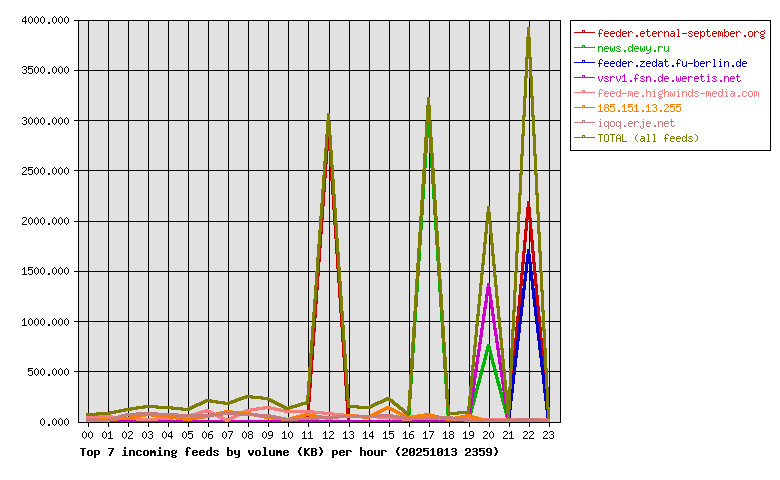This screenshot has height=480, width=780.
Task: Select feeder.zedat.fu-berlin.de in the legend
Action: [x=672, y=63]
